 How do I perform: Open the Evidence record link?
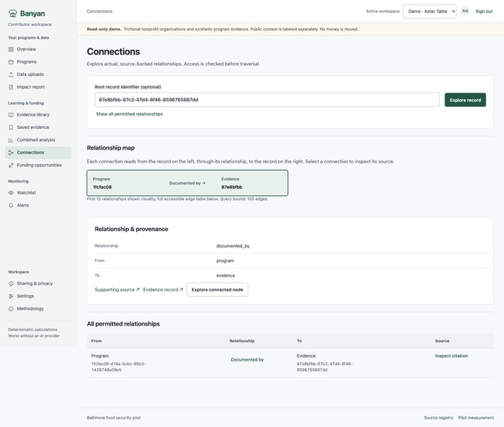163,289
